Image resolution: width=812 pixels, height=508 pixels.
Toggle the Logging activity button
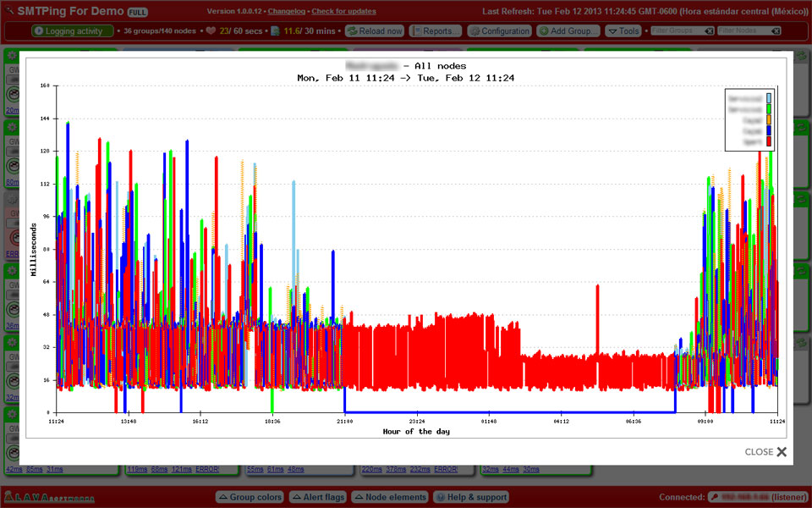72,31
